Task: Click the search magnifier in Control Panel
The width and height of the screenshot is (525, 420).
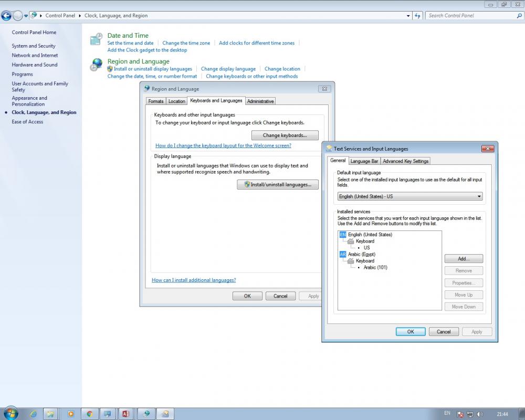Action: [x=519, y=15]
